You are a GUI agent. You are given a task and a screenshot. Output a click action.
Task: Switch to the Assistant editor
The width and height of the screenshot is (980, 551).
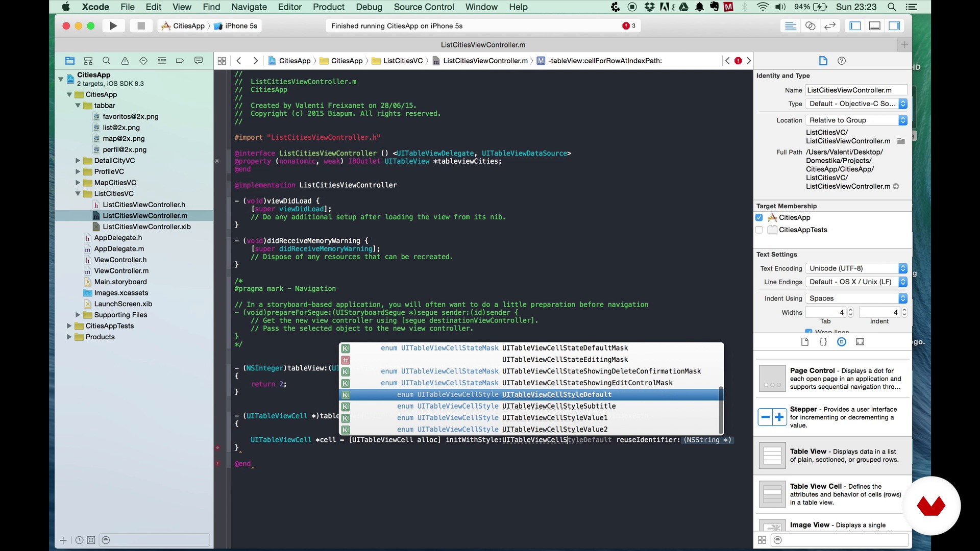pyautogui.click(x=810, y=26)
